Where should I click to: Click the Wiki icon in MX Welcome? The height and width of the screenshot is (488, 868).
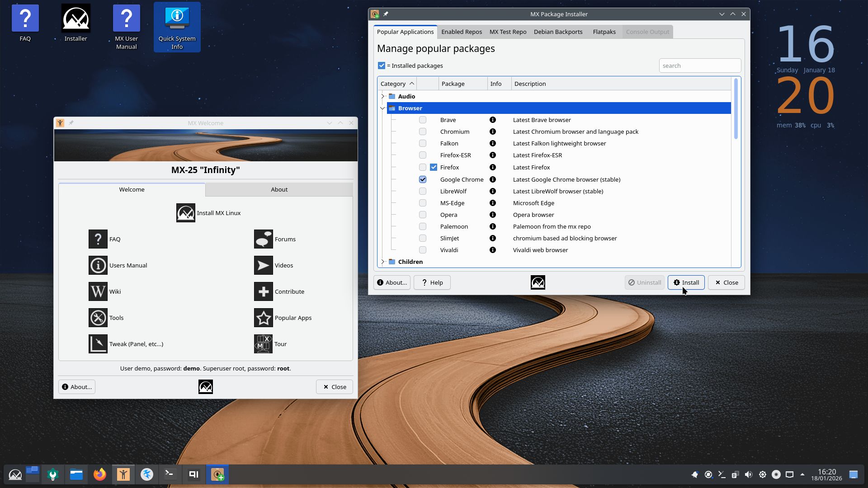tap(98, 291)
